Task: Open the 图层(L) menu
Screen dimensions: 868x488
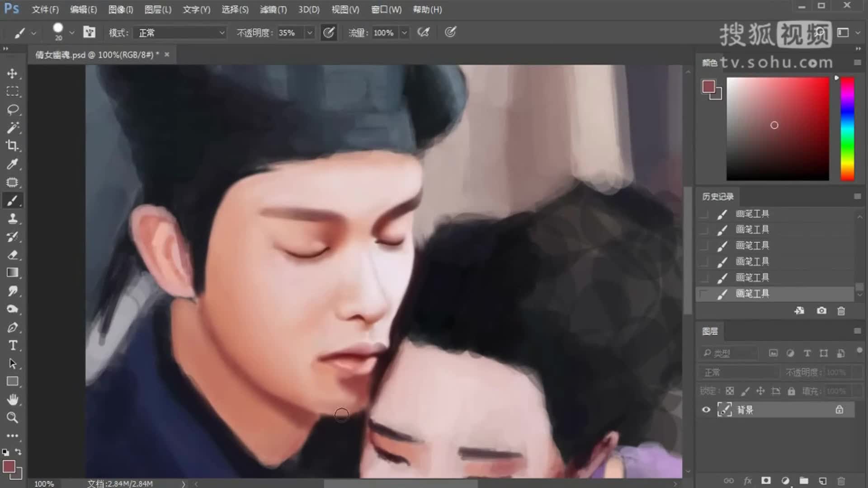Action: (158, 9)
